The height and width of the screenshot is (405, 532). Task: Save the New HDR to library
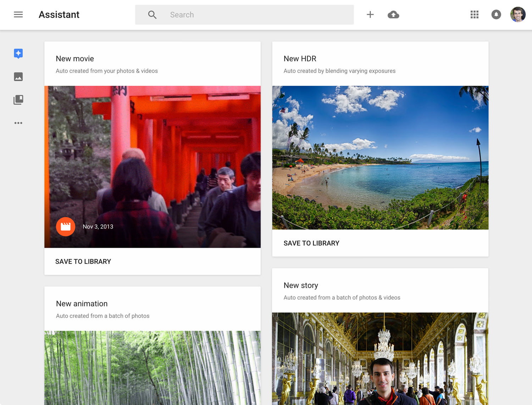[311, 243]
